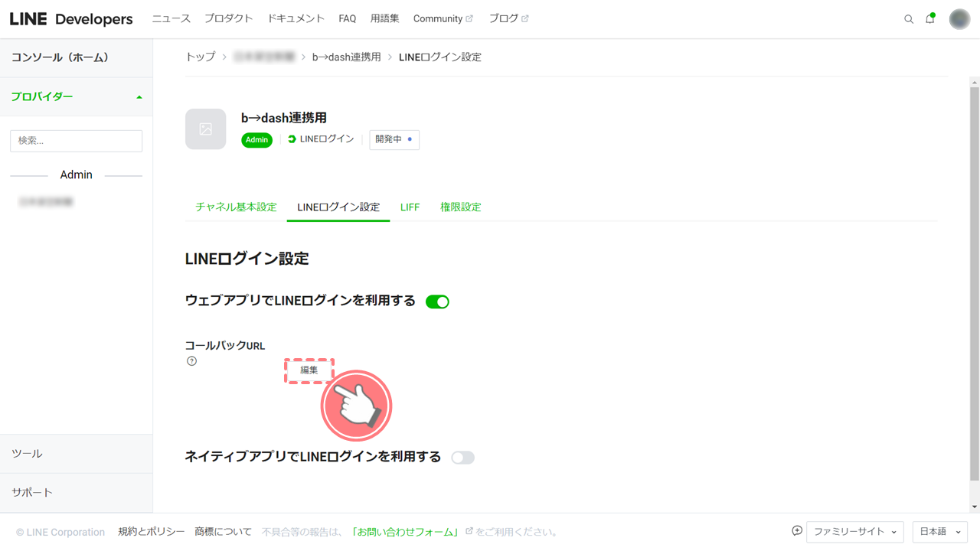Open 規約とポリシー footer link

[x=152, y=532]
